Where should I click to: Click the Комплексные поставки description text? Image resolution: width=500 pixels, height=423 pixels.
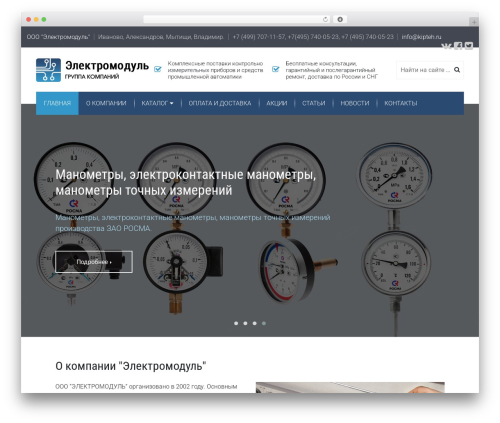click(215, 70)
